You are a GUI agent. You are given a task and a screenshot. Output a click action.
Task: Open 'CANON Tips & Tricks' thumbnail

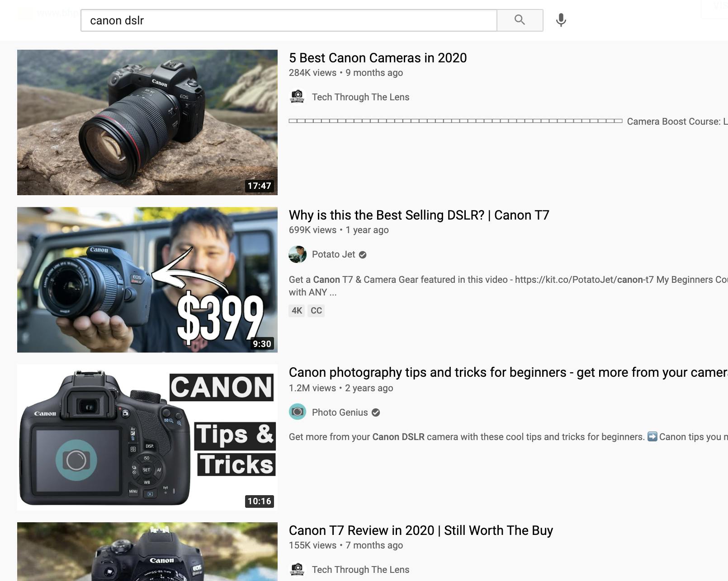pos(147,437)
